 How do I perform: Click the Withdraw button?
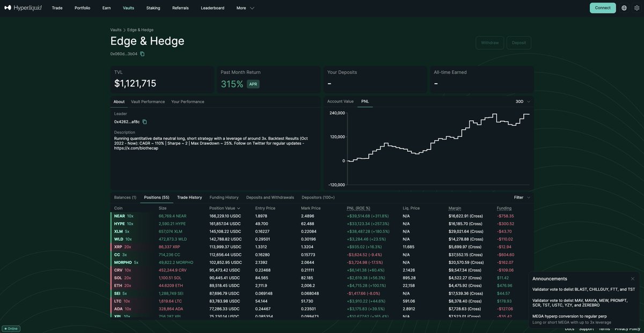point(489,43)
